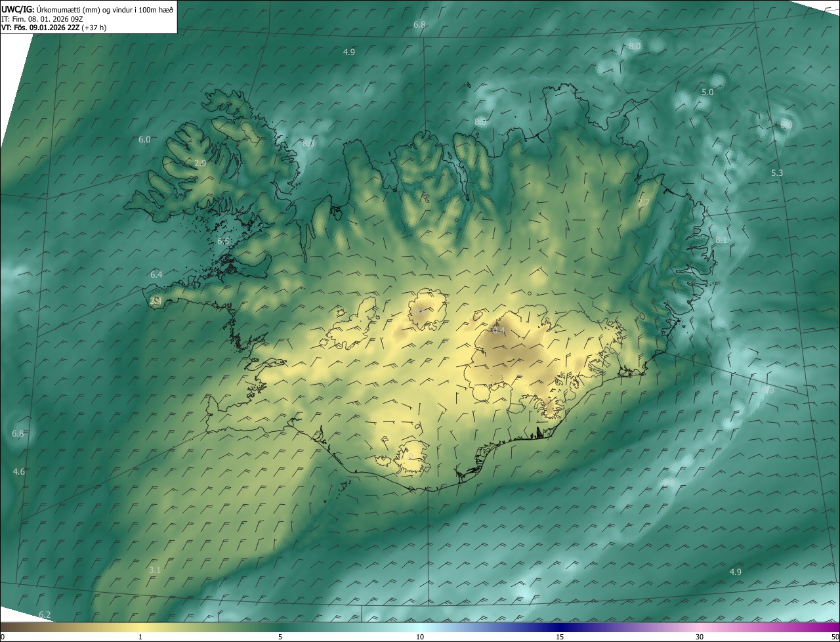Select the 6.5 precipitable water label
The width and height of the screenshot is (840, 642).
(223, 242)
